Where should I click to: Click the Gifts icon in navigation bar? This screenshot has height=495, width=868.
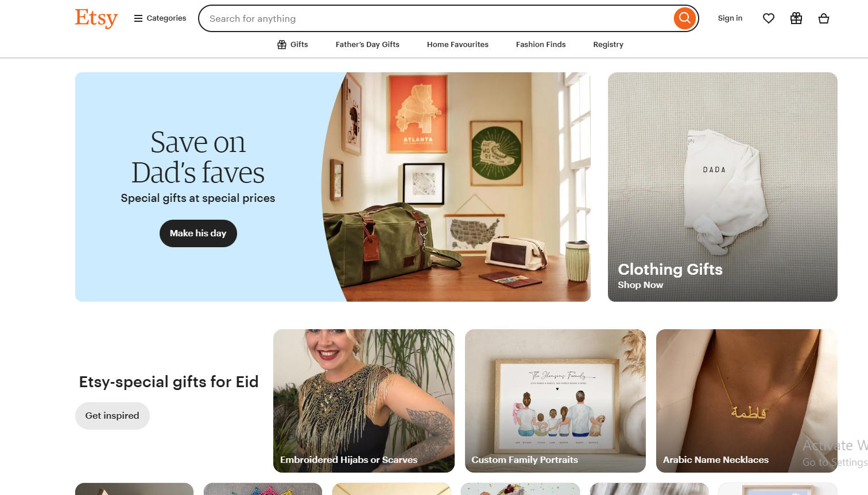pos(282,45)
